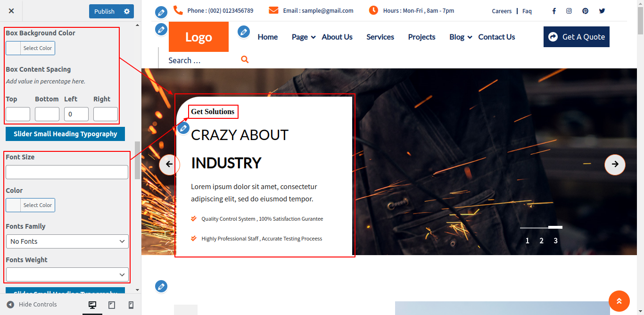Image resolution: width=644 pixels, height=315 pixels.
Task: Open the Projects menu item
Action: tap(421, 37)
